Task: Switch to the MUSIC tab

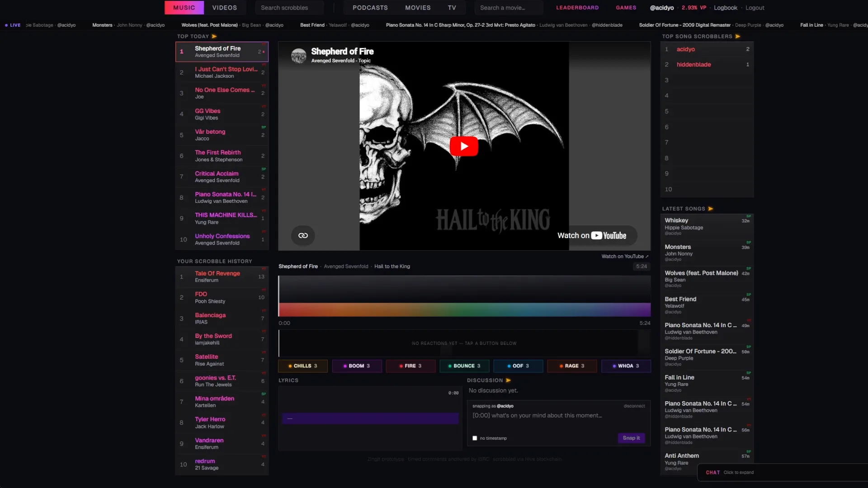Action: pos(184,8)
